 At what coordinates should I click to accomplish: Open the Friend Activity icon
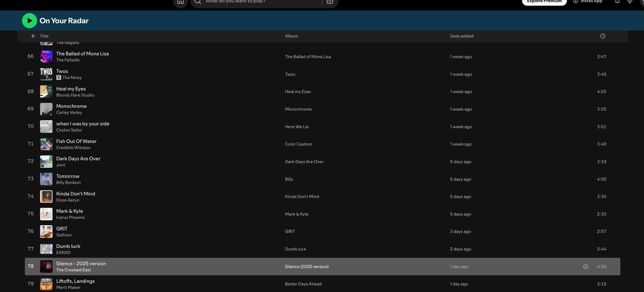pyautogui.click(x=630, y=2)
